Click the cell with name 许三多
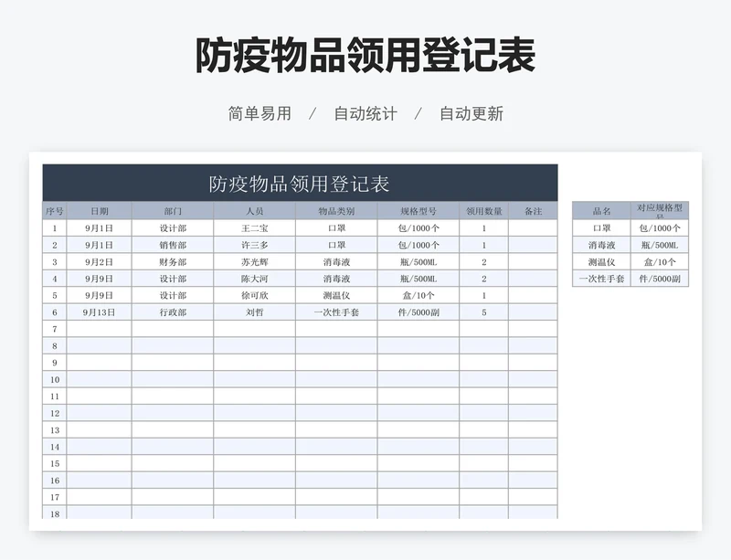 (254, 245)
